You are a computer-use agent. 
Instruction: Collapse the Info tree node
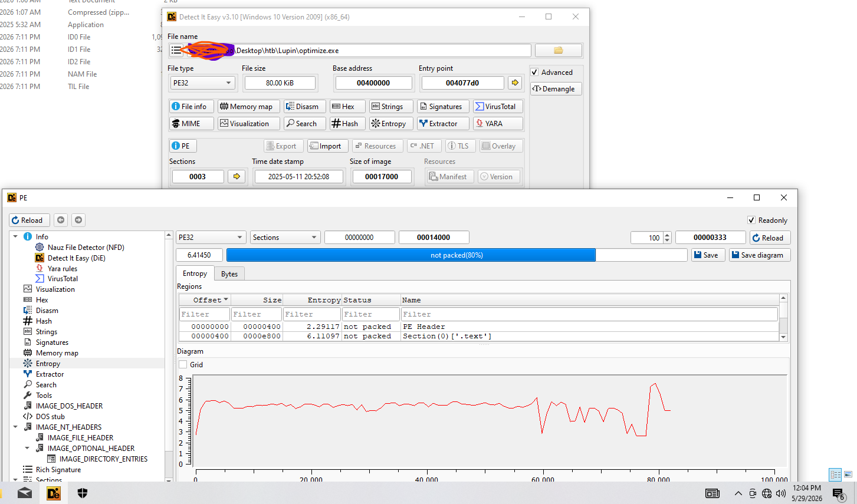[x=15, y=237]
